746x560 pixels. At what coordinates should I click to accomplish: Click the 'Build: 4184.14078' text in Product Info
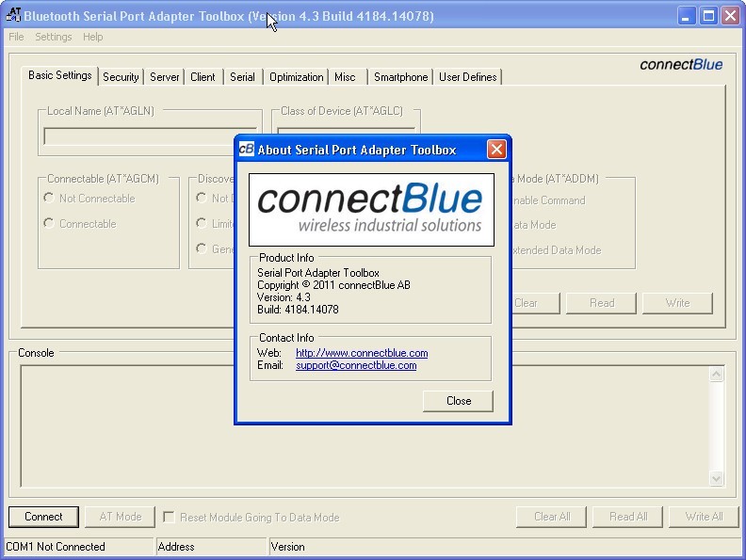coord(298,310)
